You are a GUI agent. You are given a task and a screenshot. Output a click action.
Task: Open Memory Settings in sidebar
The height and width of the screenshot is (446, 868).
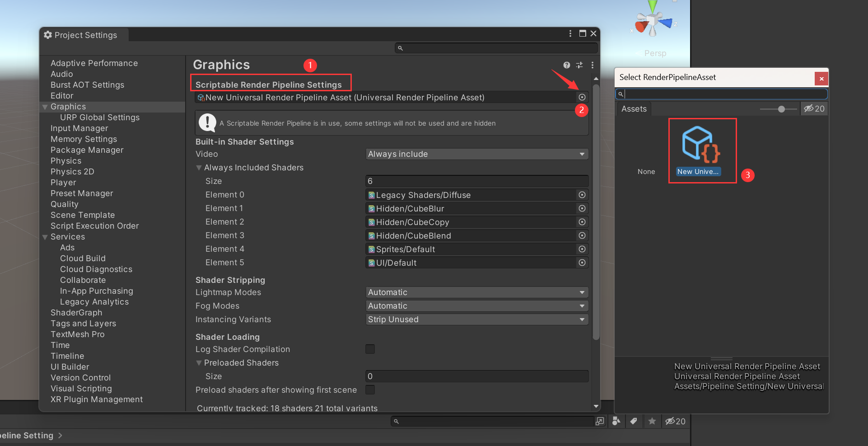pos(84,139)
